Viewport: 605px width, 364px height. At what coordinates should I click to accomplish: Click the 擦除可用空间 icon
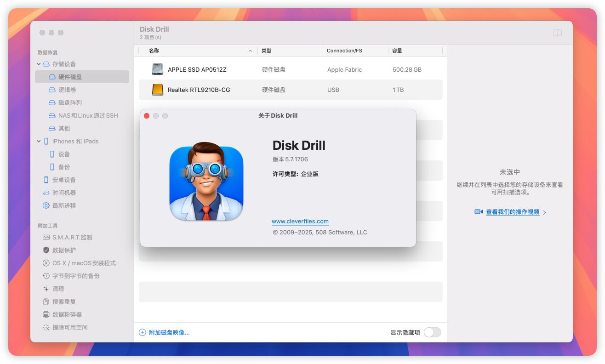pyautogui.click(x=46, y=327)
